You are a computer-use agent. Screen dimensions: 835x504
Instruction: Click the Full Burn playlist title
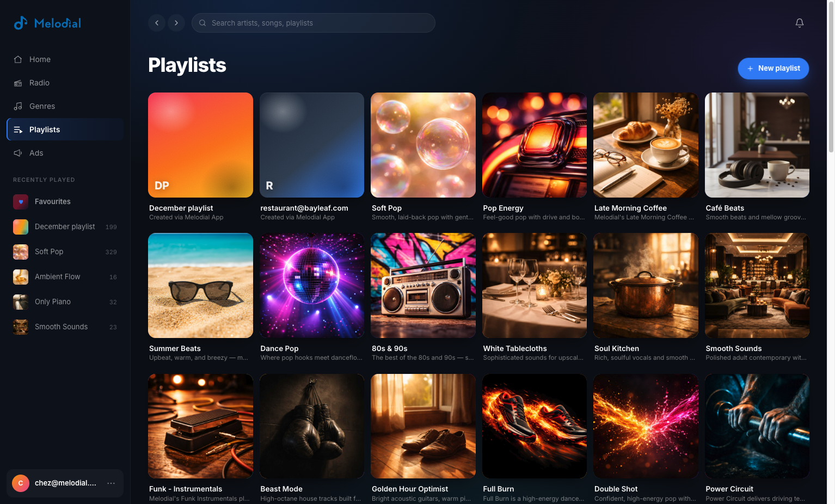tap(499, 489)
